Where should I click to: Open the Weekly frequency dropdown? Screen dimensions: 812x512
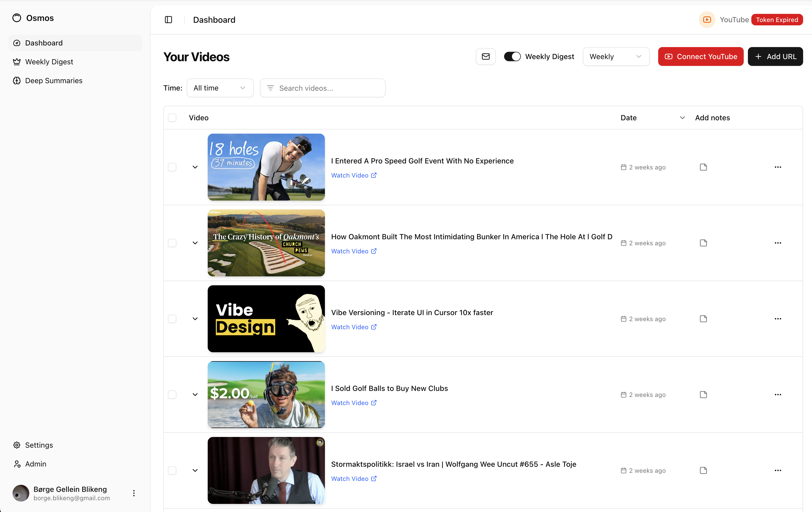pos(616,57)
